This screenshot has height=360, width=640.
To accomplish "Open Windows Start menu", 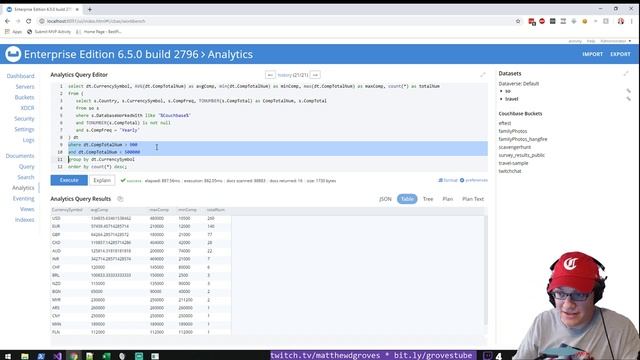I will pos(8,356).
